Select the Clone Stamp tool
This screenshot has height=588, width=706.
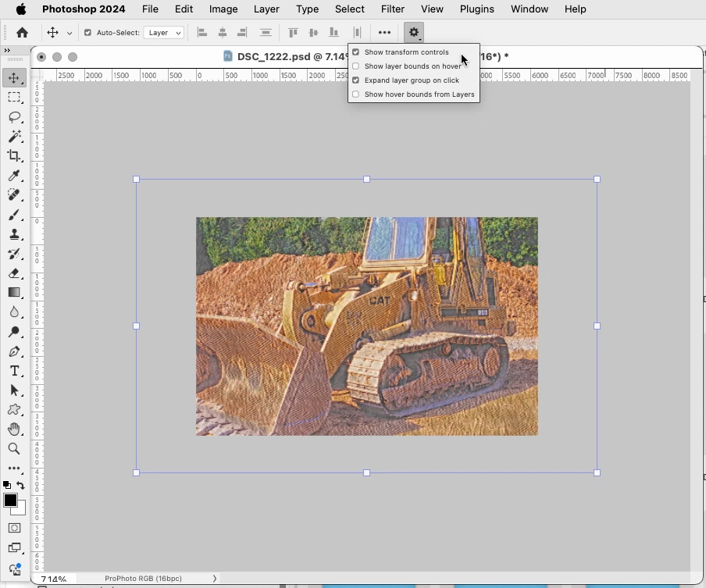(14, 234)
